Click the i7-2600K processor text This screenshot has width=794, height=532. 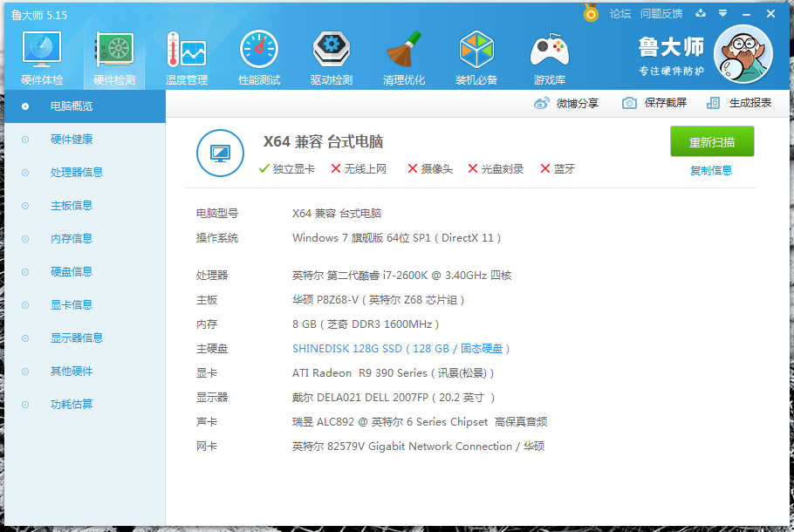point(402,276)
